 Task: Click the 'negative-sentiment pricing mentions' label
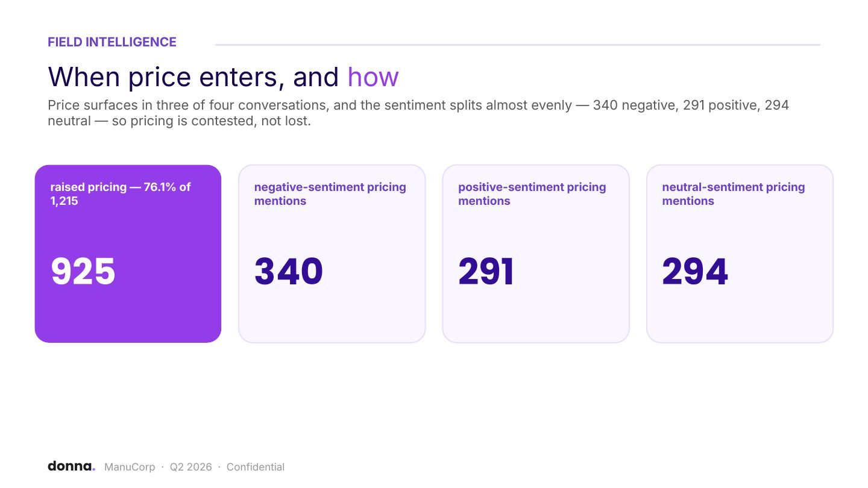tap(330, 194)
